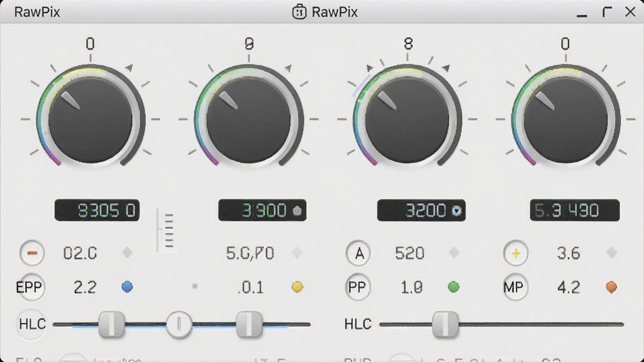The width and height of the screenshot is (644, 362).
Task: Click the diamond marker beside 520
Action: [x=454, y=253]
